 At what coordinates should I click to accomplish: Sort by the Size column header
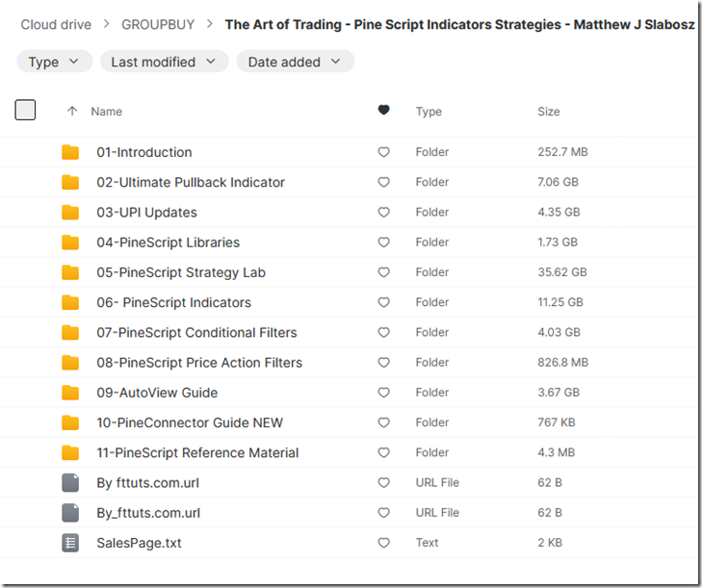(549, 112)
